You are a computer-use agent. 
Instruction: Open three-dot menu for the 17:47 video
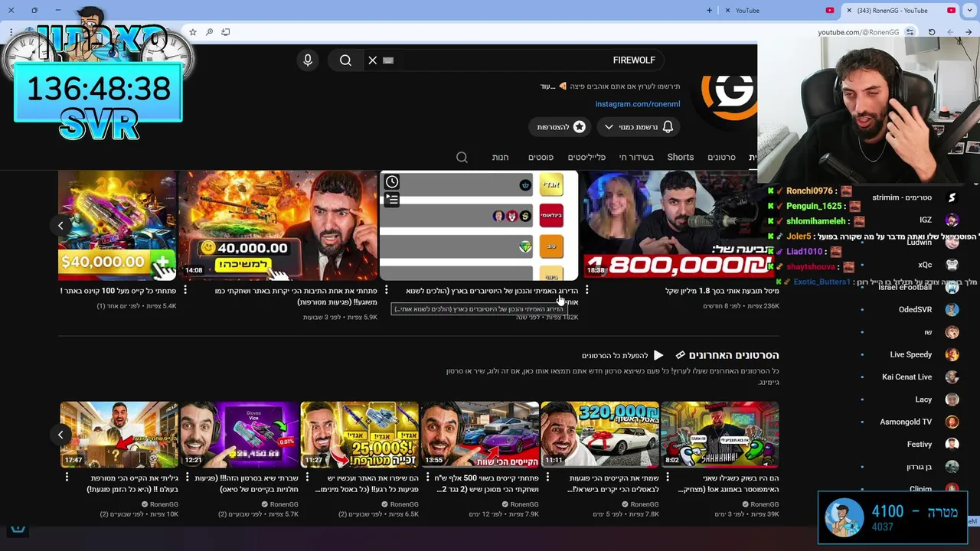(67, 478)
